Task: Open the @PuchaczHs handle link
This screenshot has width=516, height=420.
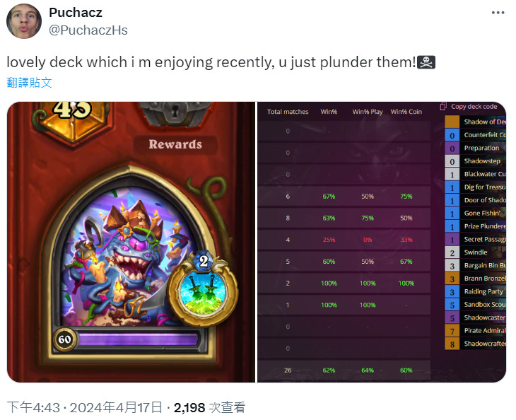Action: pyautogui.click(x=88, y=30)
